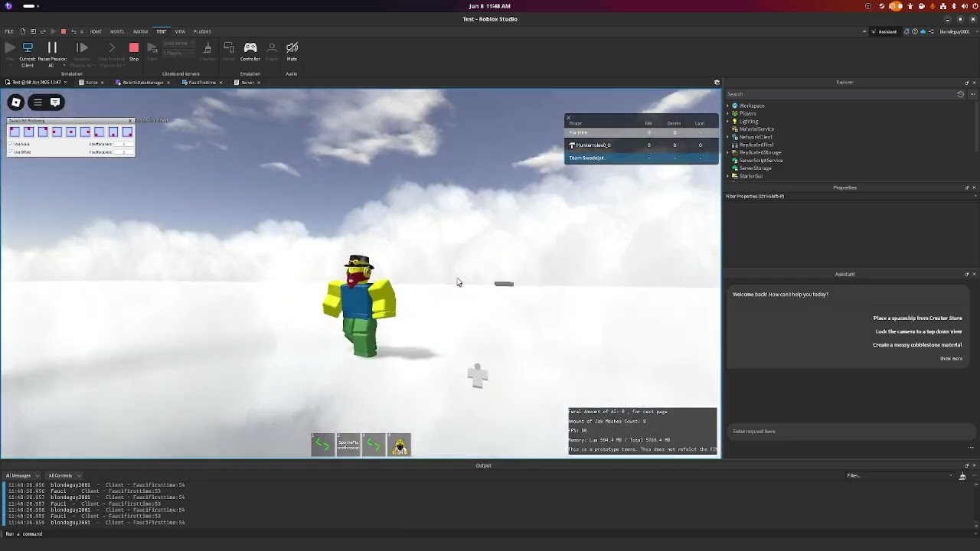Select the top-left anchor position icon

15,132
